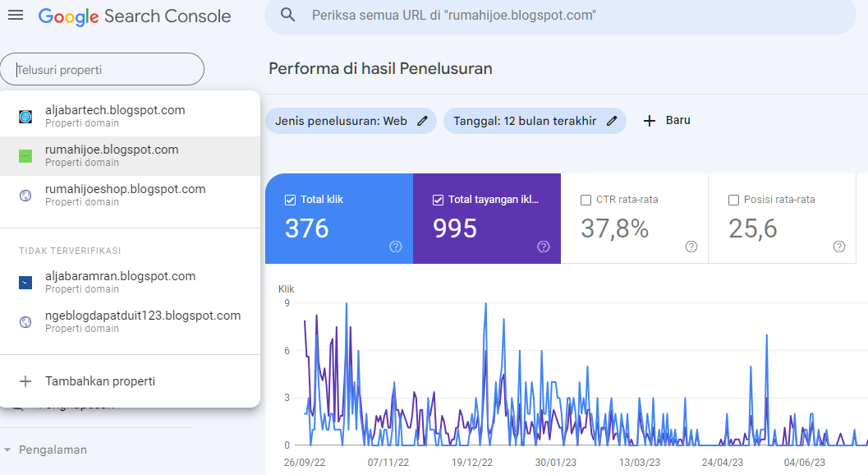Viewport: 868px width, 475px height.
Task: Click the TIDAK TERVERIFIKASI label
Action: click(x=70, y=251)
